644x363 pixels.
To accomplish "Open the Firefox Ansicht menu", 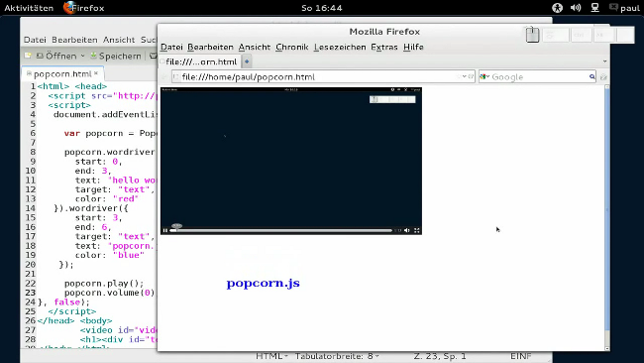I will (255, 48).
